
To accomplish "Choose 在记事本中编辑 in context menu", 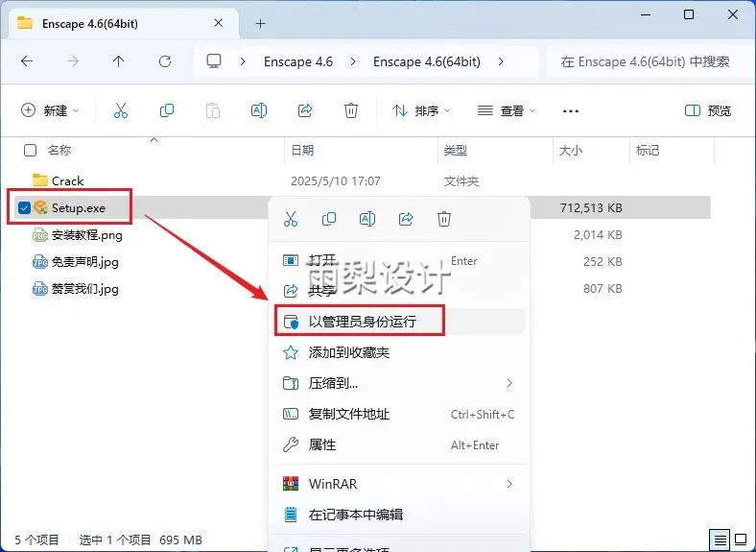I will click(x=399, y=515).
